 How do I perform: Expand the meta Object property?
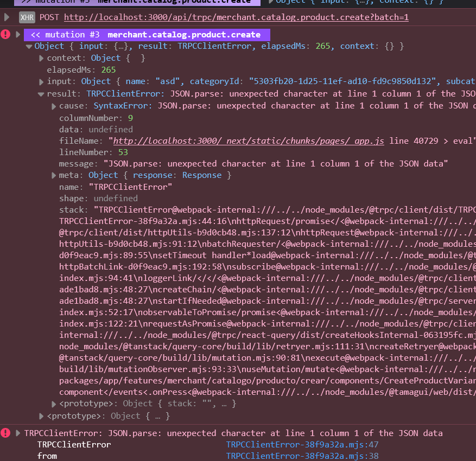coord(54,175)
